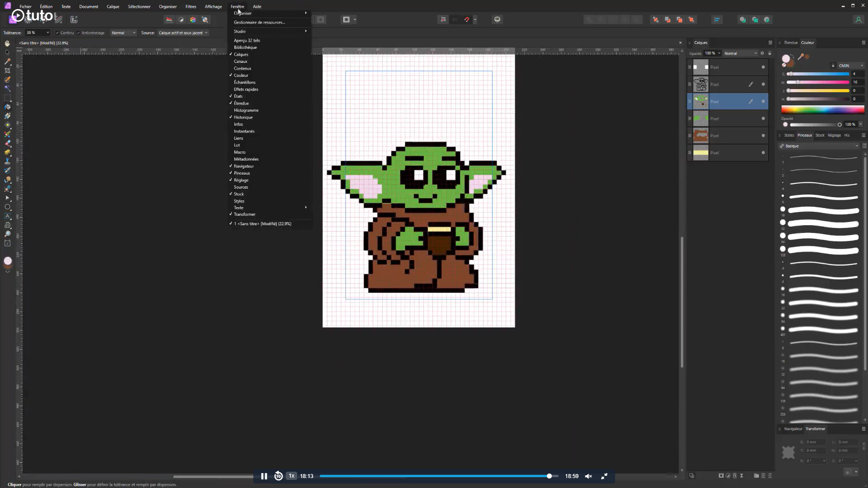This screenshot has height=488, width=868.
Task: Switch to the Navigateur tab
Action: pos(793,429)
